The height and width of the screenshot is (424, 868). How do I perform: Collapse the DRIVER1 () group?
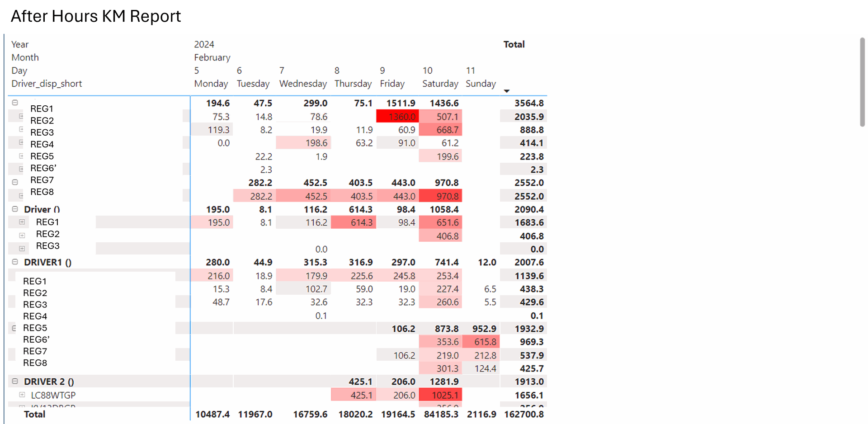click(15, 262)
